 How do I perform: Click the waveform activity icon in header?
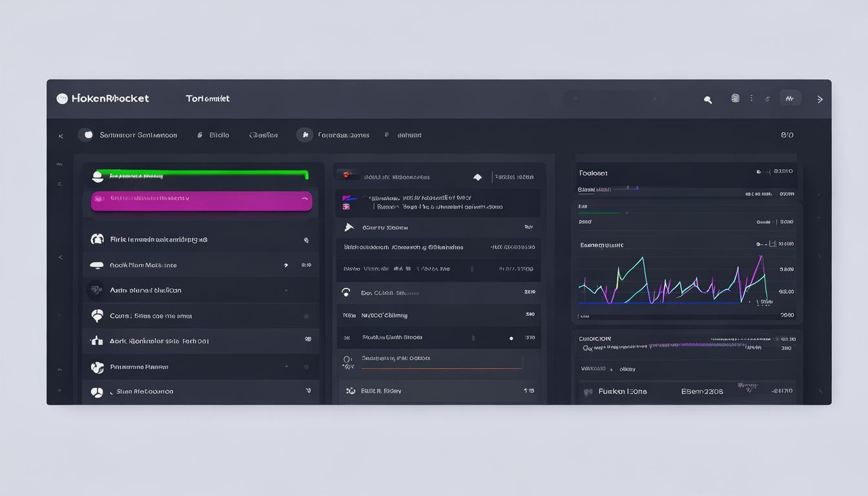[789, 99]
